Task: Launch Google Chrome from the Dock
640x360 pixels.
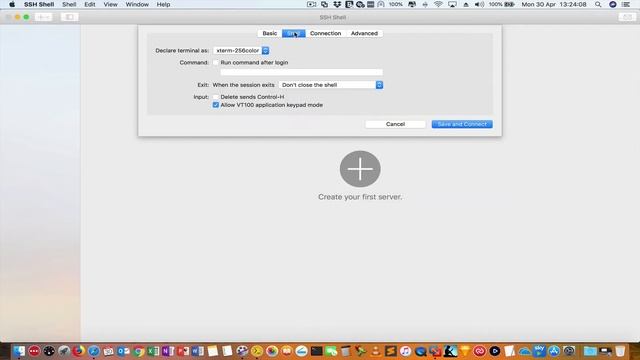Action: (x=139, y=351)
